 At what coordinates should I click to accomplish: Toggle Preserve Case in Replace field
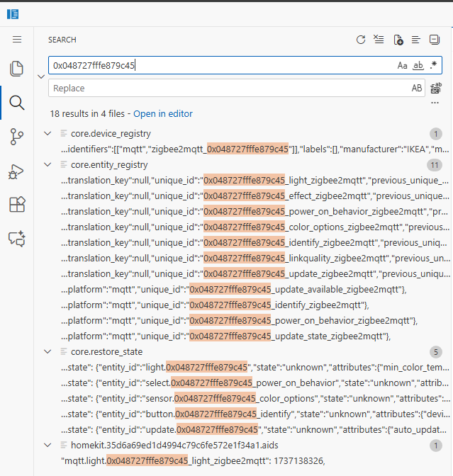(x=417, y=89)
